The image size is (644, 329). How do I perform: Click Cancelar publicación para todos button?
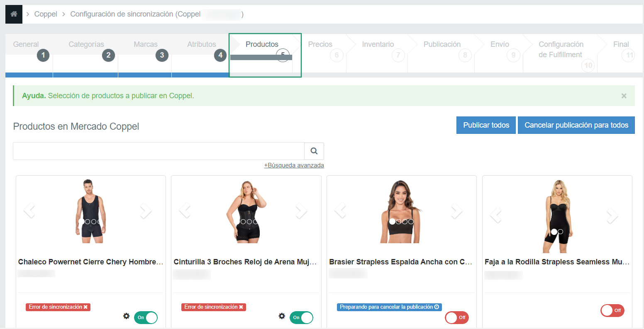(x=576, y=125)
